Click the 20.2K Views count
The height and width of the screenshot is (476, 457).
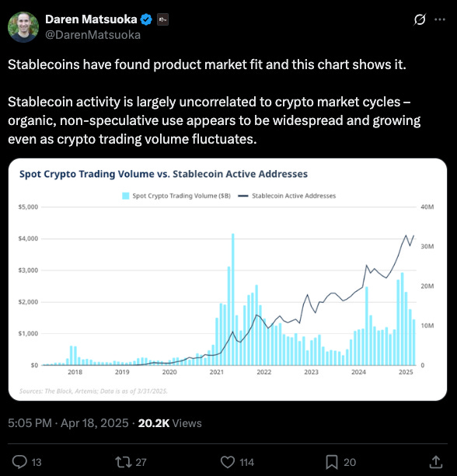(x=170, y=423)
